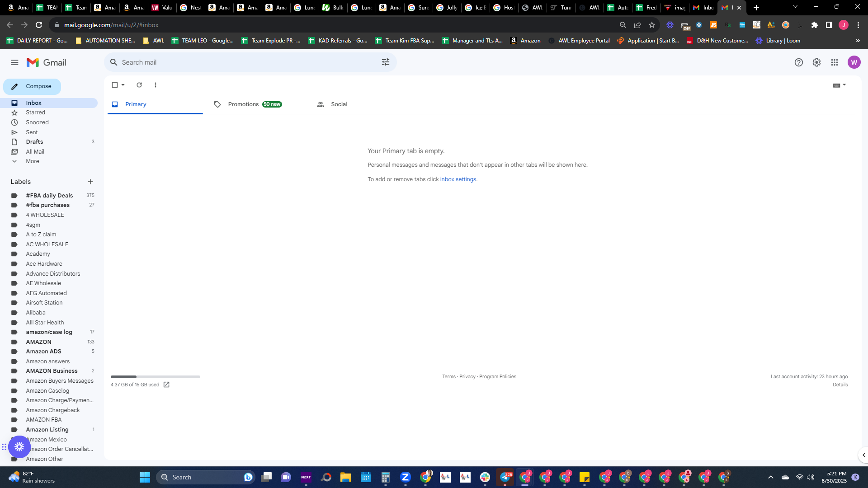Open the Drafts folder
This screenshot has width=868, height=488.
49,142
